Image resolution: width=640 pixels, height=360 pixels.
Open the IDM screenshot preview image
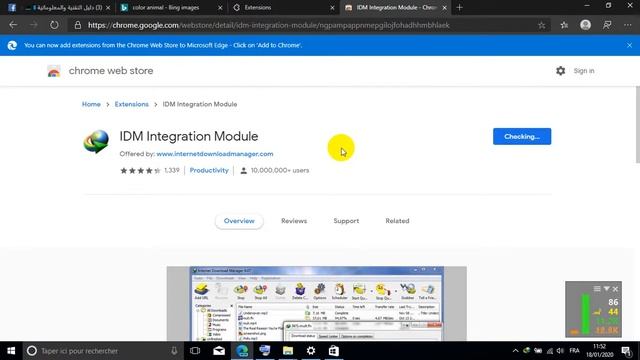click(316, 304)
